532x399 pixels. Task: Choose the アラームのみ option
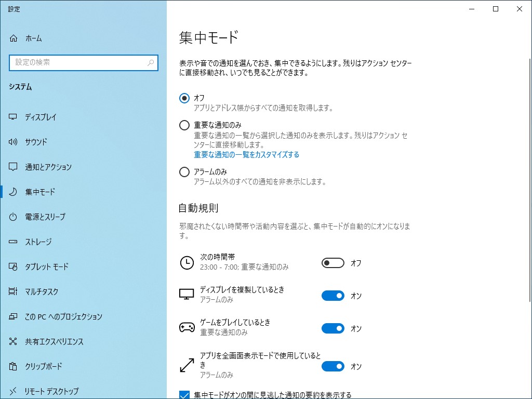(x=184, y=172)
